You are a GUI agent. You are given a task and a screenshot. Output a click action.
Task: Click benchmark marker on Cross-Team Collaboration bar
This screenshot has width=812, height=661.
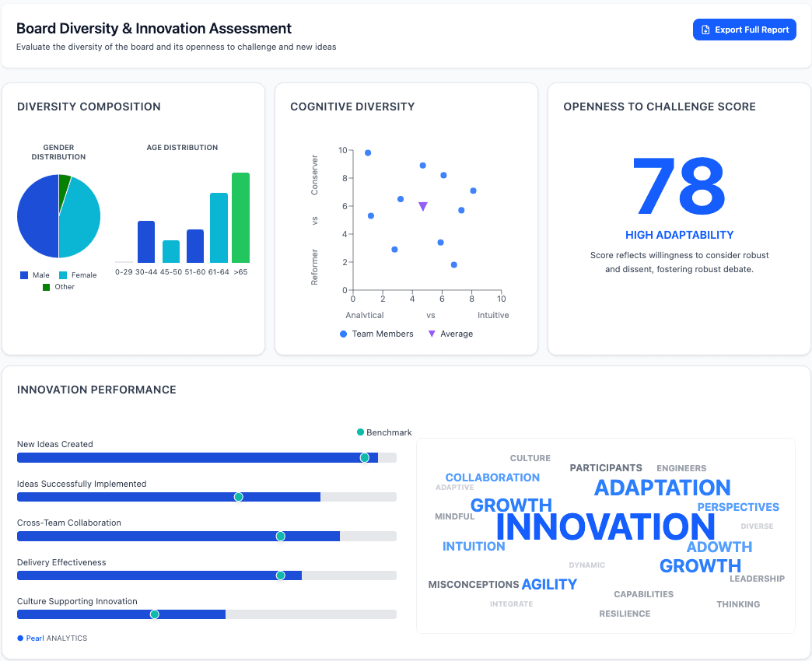[281, 537]
